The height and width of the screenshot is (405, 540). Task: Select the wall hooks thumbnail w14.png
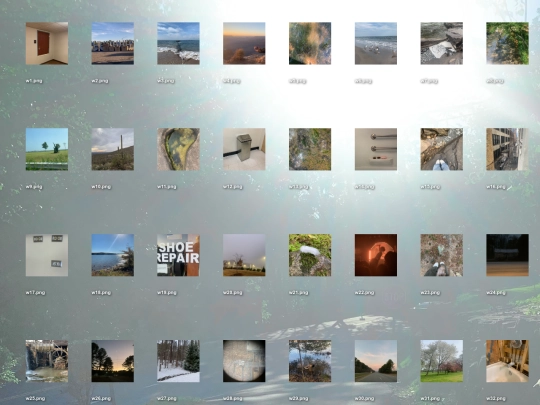376,149
